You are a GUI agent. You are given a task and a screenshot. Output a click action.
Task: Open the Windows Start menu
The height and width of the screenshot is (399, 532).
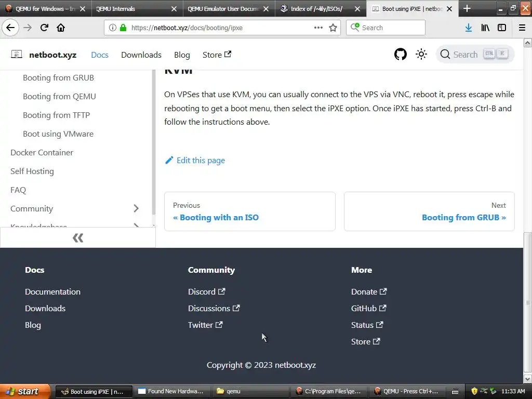coord(25,391)
